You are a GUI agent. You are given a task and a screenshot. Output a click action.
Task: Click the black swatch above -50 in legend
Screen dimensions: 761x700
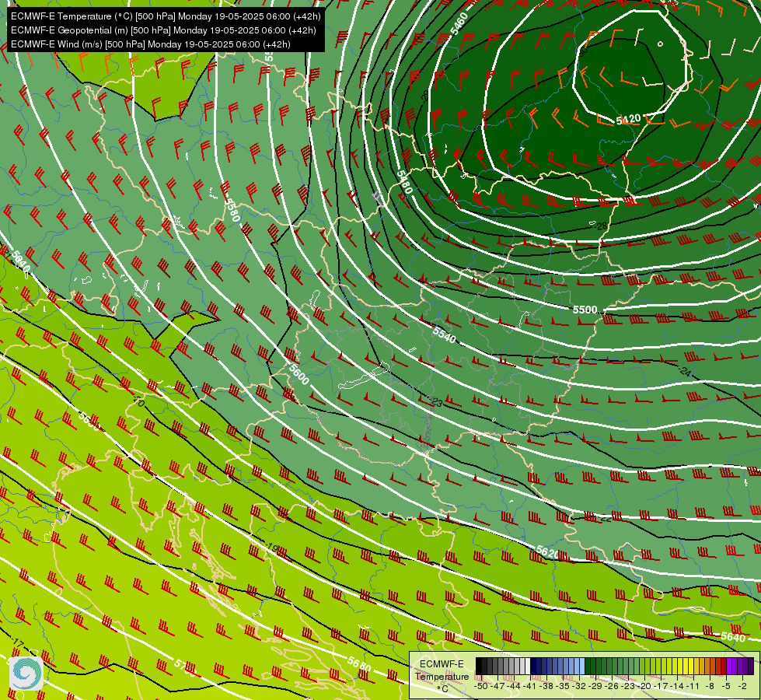[479, 666]
